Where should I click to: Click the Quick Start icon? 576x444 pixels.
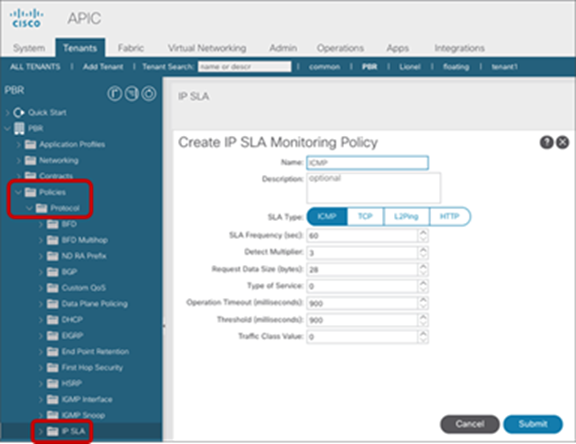(x=19, y=112)
